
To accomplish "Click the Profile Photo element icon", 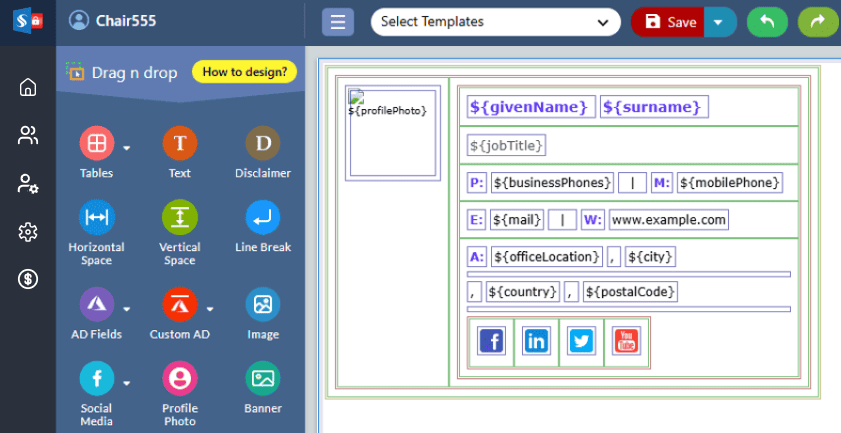I will 179,378.
